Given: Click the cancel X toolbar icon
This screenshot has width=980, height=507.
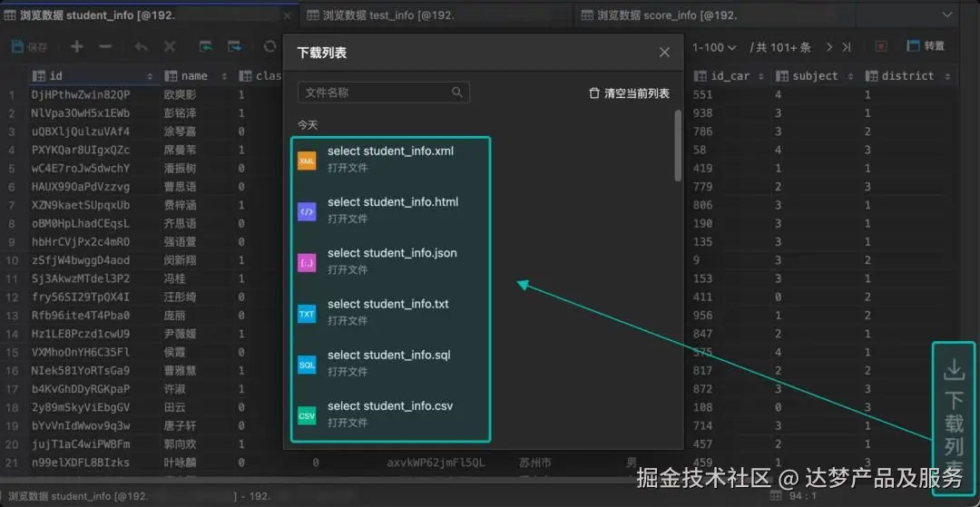Looking at the screenshot, I should (170, 46).
